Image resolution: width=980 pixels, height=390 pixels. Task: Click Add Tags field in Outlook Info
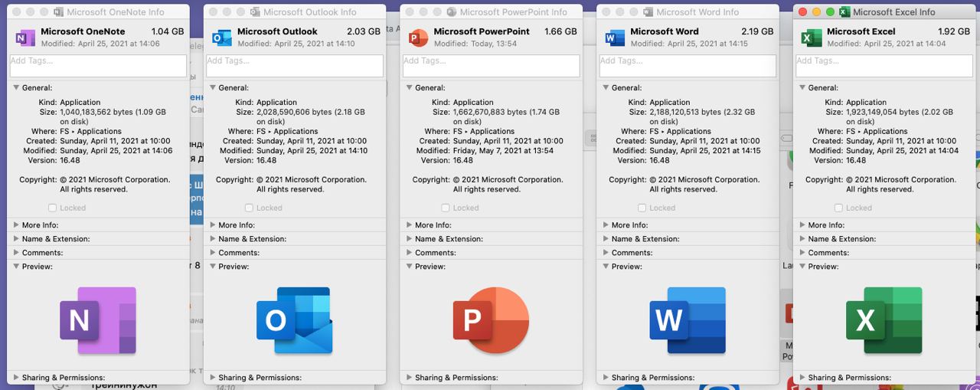[295, 66]
